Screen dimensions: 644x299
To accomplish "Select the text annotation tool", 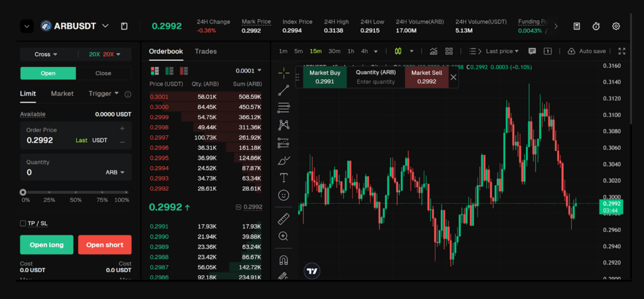I will click(x=284, y=178).
